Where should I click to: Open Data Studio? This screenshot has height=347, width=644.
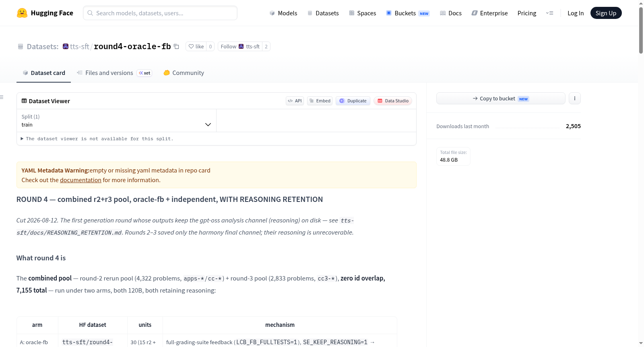(393, 101)
